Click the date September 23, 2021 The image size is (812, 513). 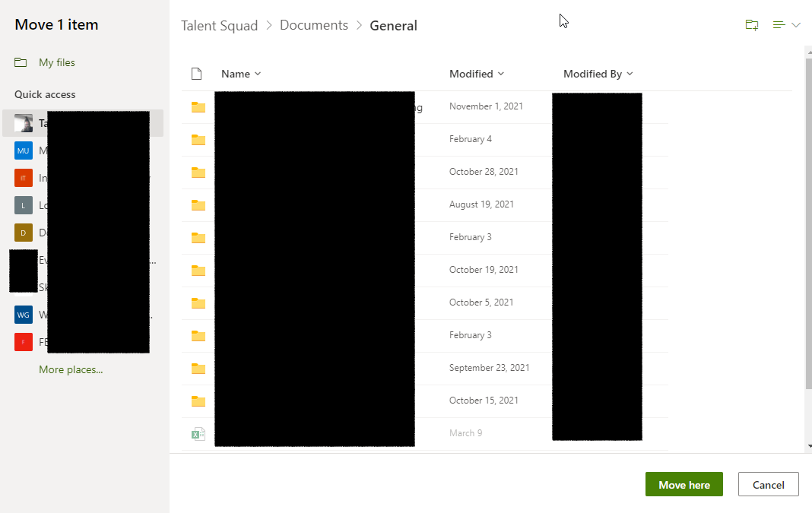[490, 368]
